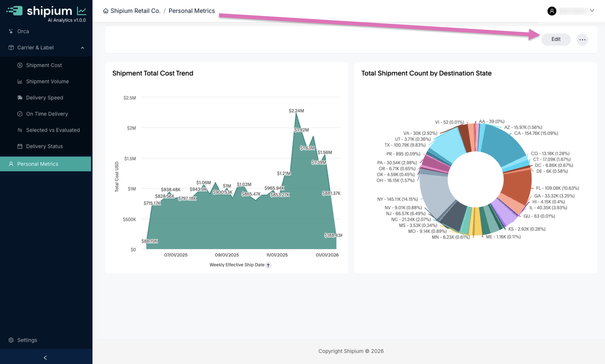The image size is (605, 364).
Task: Click the Settings gear icon
Action: [11, 340]
